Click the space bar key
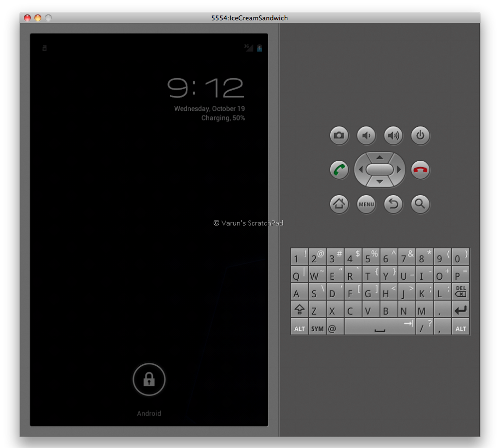Screen dimensions: 500x448 (380, 327)
